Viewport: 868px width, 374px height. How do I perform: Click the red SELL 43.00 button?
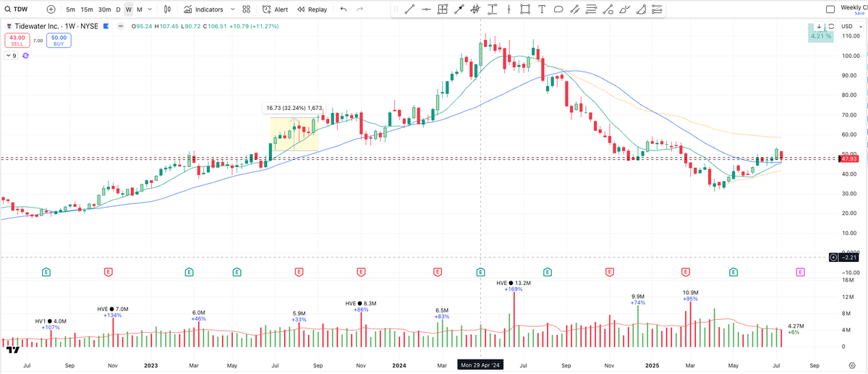pyautogui.click(x=17, y=41)
